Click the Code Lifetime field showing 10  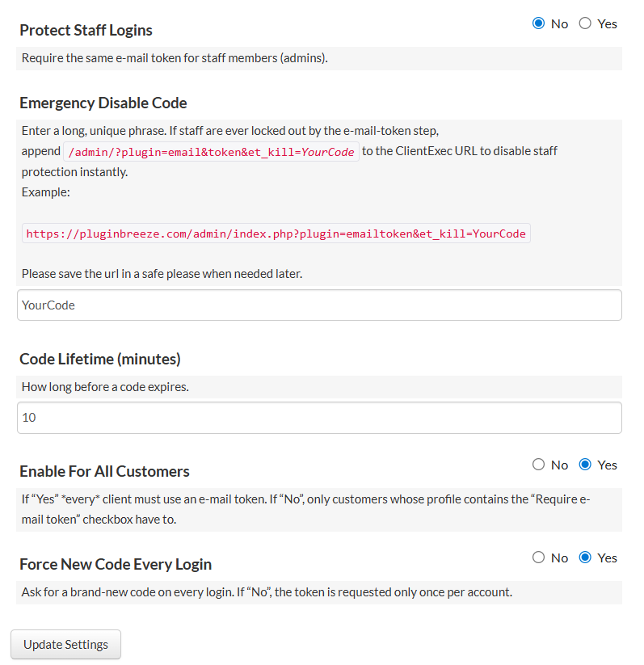point(319,417)
